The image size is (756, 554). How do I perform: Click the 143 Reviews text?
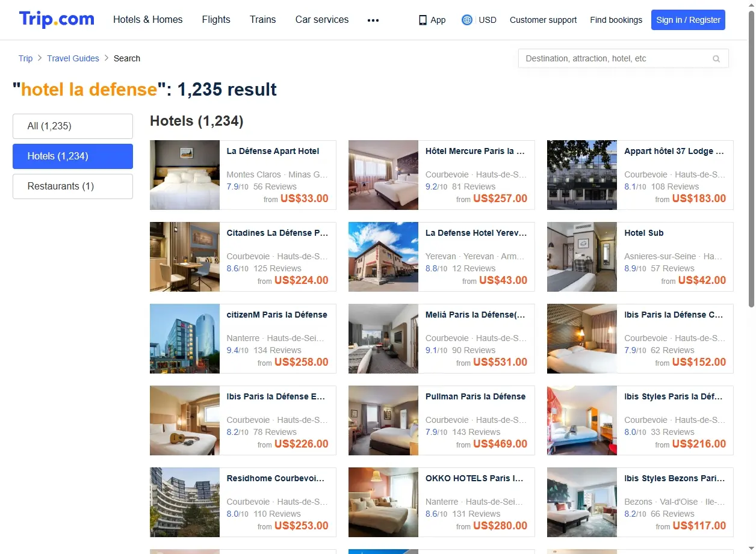[476, 432]
